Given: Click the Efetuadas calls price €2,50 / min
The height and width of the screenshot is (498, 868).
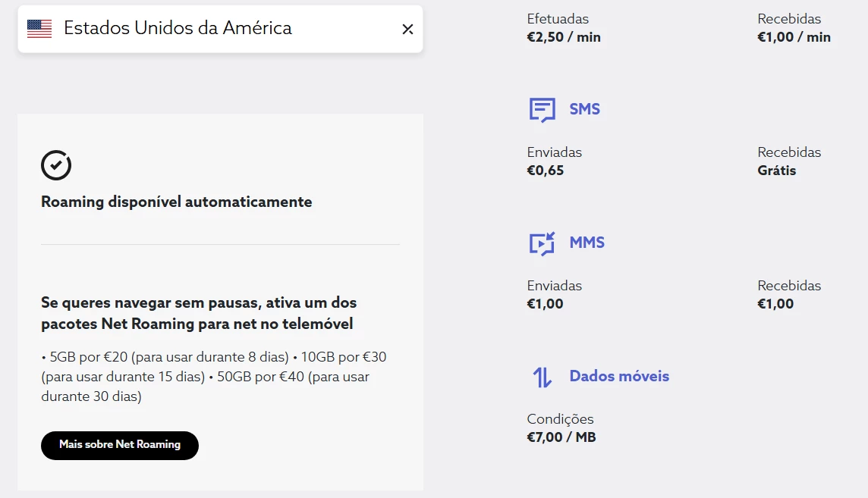Looking at the screenshot, I should (564, 37).
